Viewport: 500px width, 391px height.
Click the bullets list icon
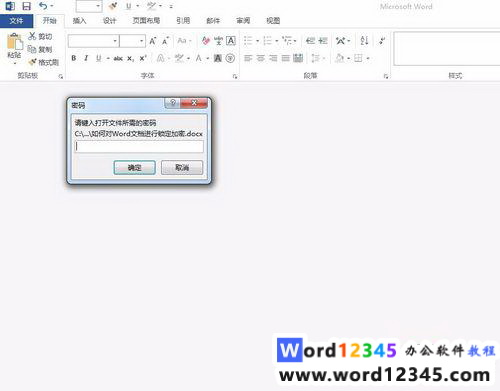pos(248,41)
